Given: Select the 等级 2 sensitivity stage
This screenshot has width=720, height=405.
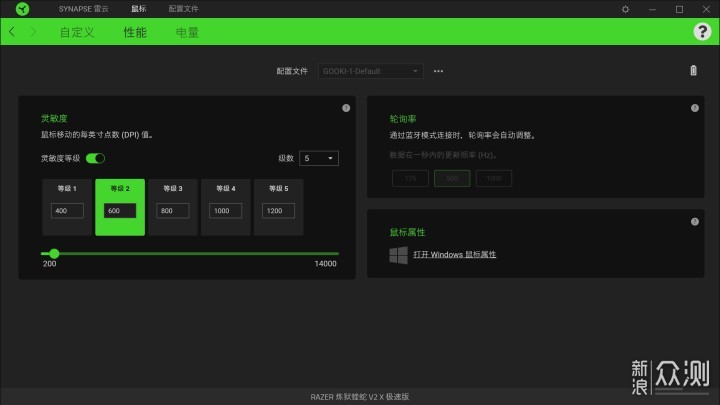Looking at the screenshot, I should (120, 207).
